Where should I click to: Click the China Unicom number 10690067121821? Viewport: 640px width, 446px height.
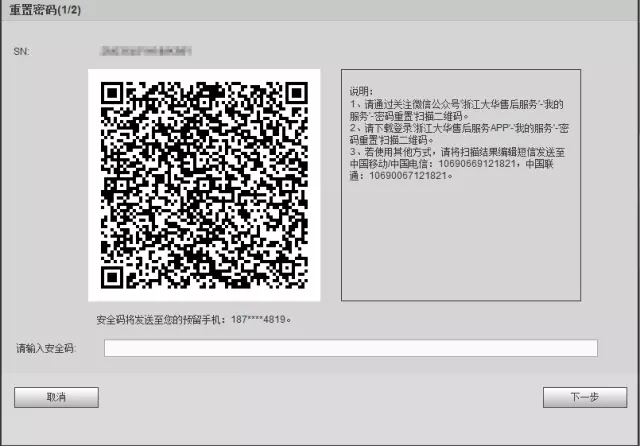tap(408, 176)
